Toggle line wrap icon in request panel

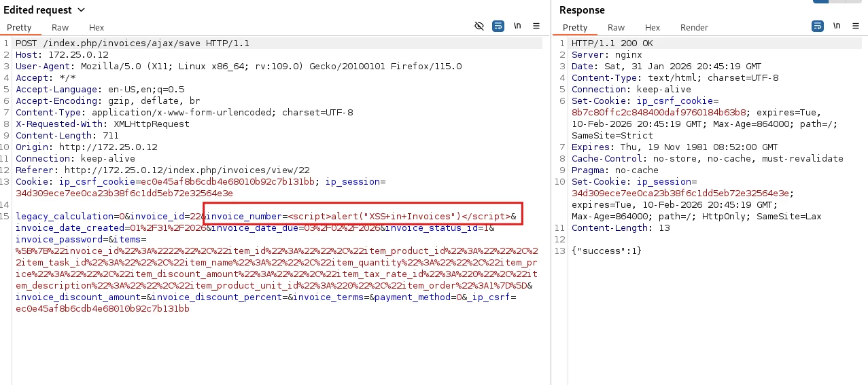click(498, 26)
